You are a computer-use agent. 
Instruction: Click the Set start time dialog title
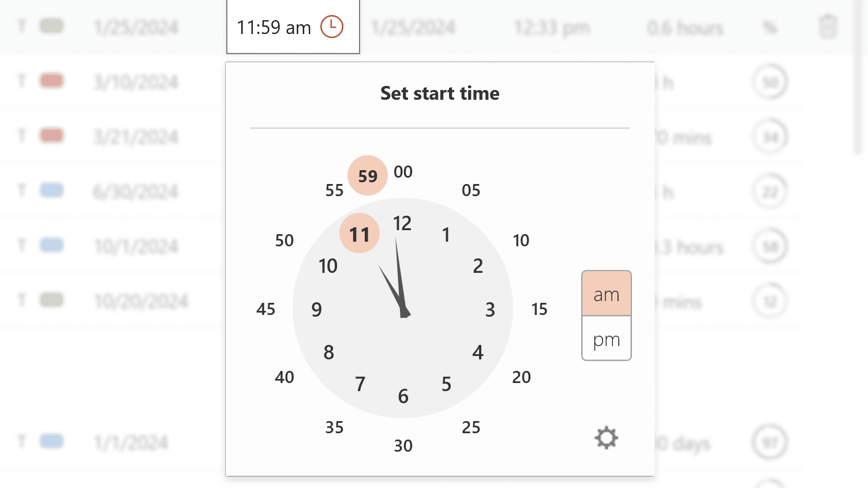coord(440,93)
